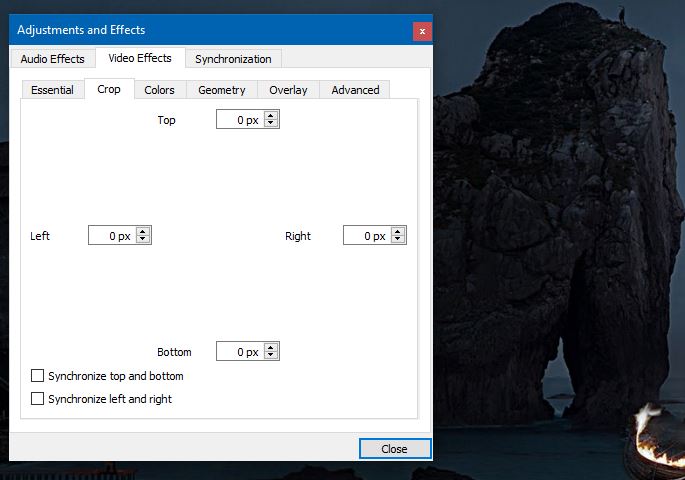Increase the Right crop value arrow
This screenshot has height=480, width=685.
pyautogui.click(x=398, y=231)
